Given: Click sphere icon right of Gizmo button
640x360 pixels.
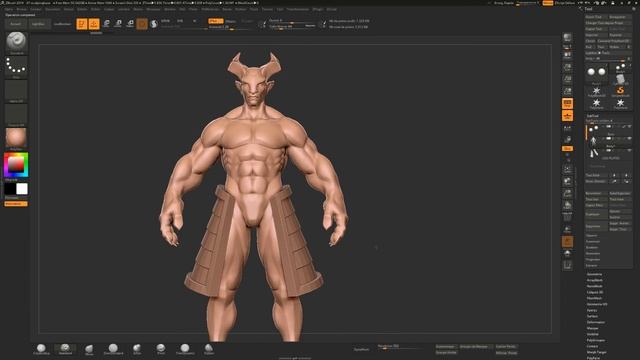Looking at the screenshot, I should (x=154, y=24).
